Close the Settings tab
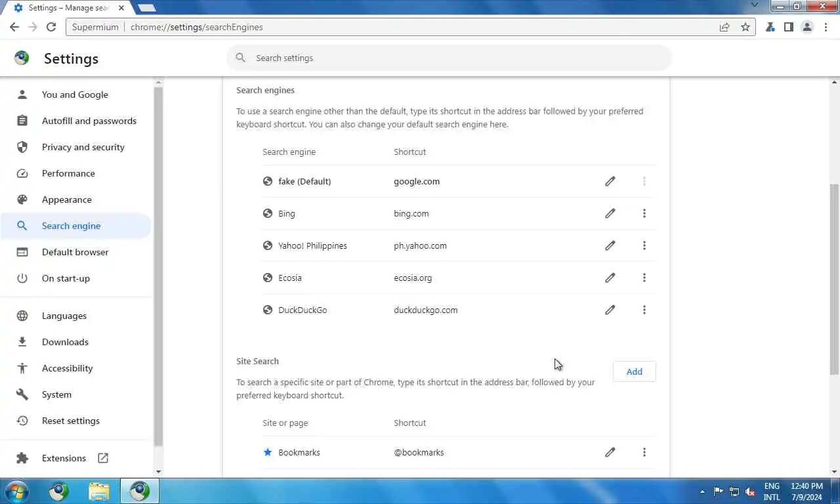Screen dimensions: 840x504 (121, 8)
